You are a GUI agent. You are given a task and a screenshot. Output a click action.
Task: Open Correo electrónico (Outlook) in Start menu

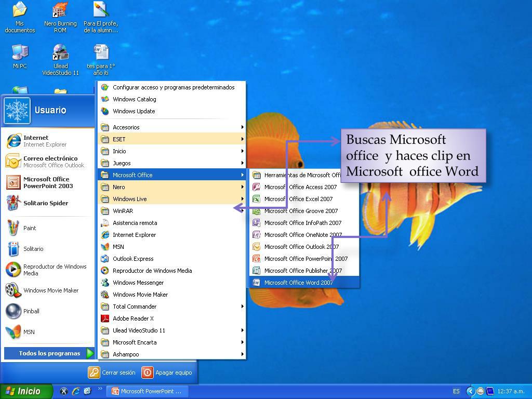pos(48,162)
